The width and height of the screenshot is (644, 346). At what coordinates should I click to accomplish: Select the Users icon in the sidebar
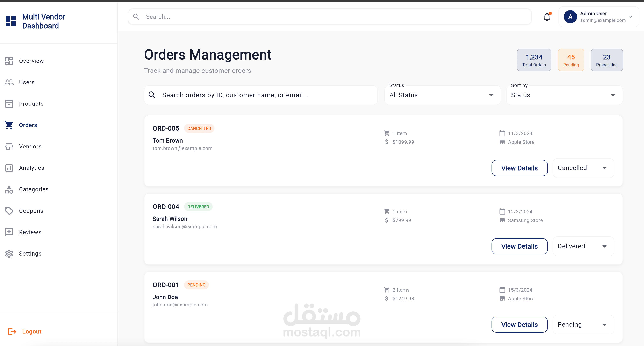[9, 82]
